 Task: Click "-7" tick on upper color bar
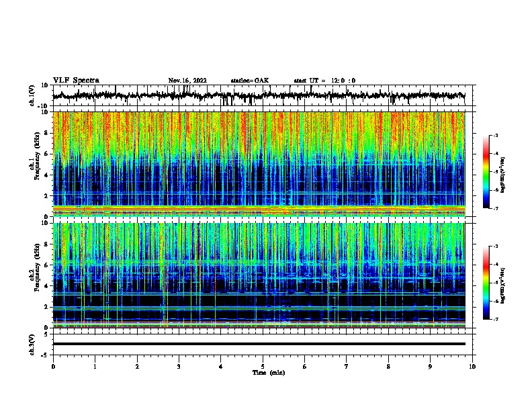pos(496,208)
